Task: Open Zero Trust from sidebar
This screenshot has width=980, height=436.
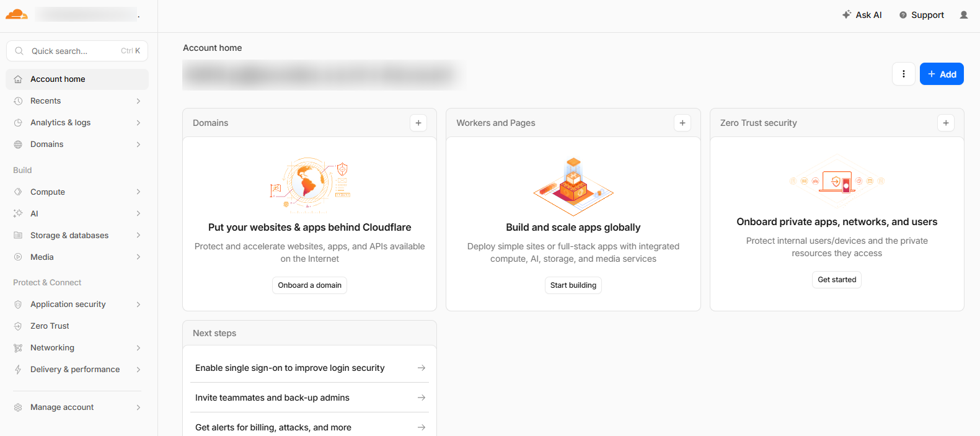Action: click(x=50, y=326)
